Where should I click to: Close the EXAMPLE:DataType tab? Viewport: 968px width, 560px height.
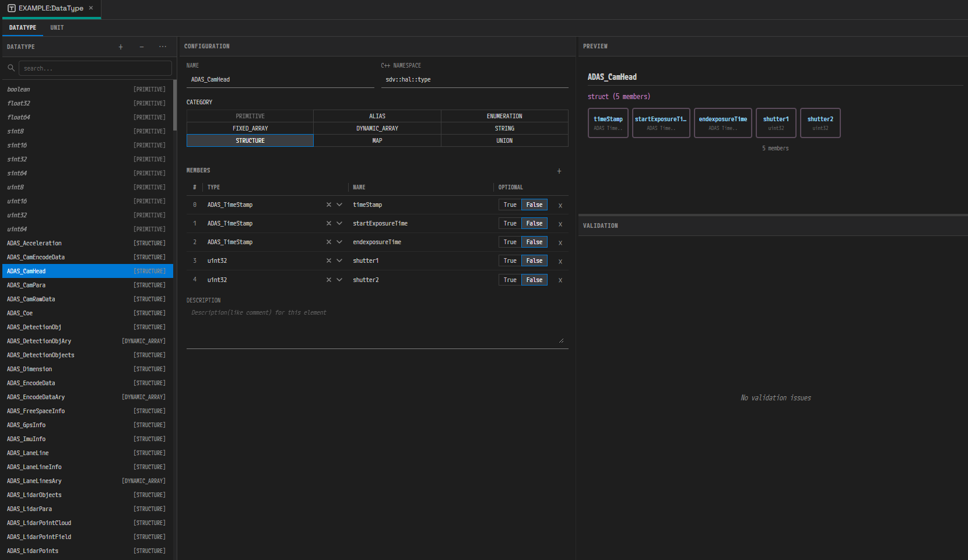click(x=91, y=8)
